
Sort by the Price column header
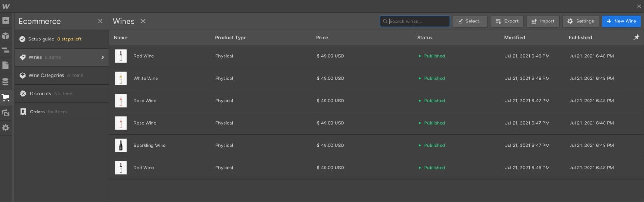(x=322, y=38)
